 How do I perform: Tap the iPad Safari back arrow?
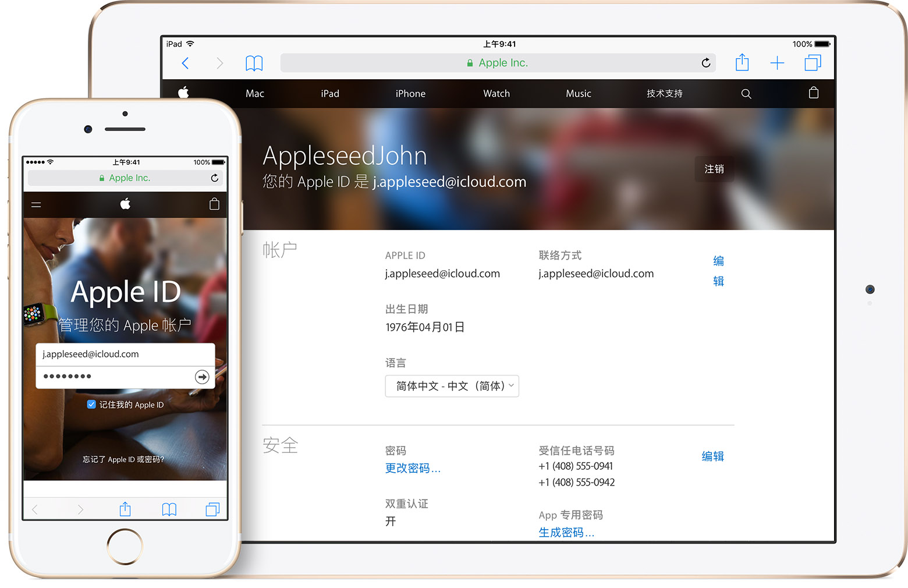click(x=185, y=63)
